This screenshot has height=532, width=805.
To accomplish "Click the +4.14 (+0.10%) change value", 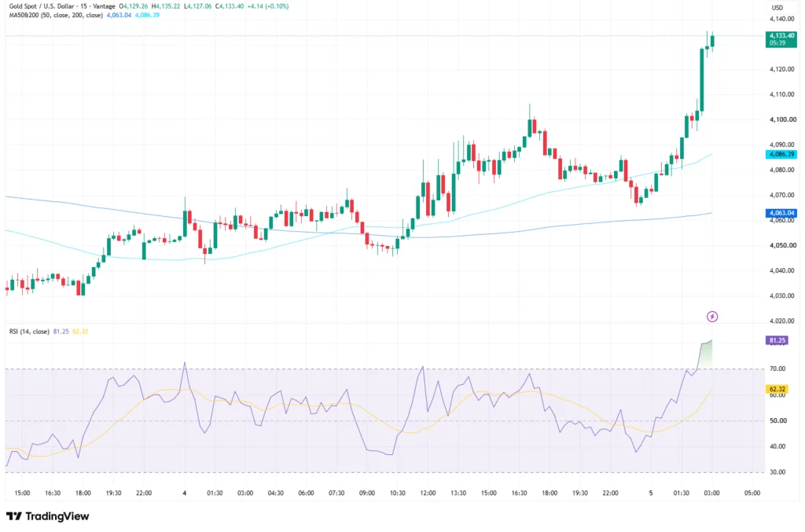I will click(267, 6).
